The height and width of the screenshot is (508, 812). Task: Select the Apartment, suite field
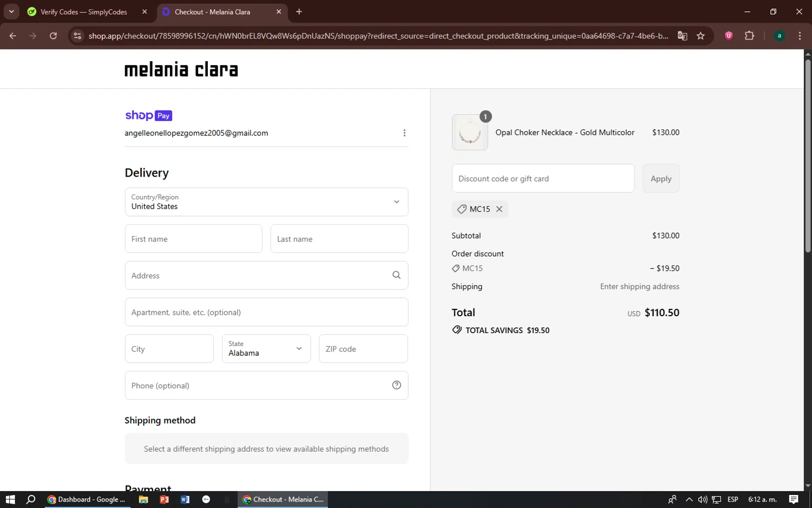tap(266, 312)
